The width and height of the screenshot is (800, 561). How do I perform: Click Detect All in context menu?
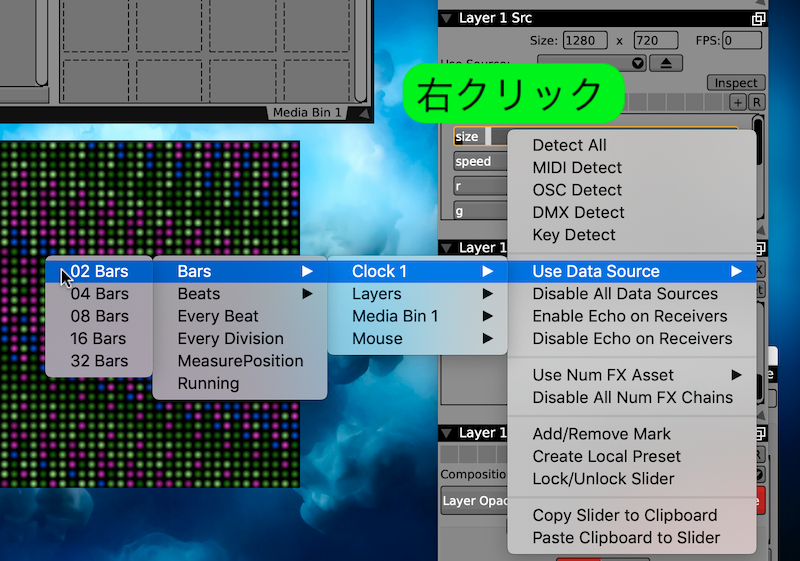pos(632,145)
